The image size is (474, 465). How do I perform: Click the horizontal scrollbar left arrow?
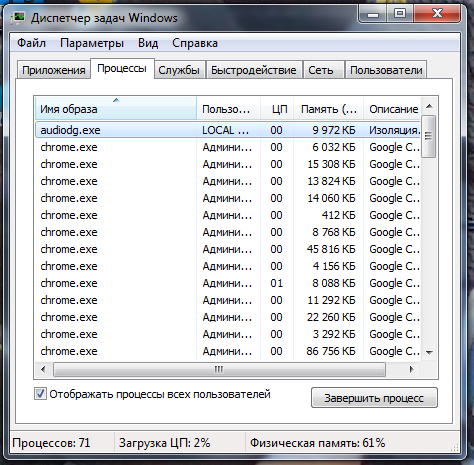tap(43, 369)
